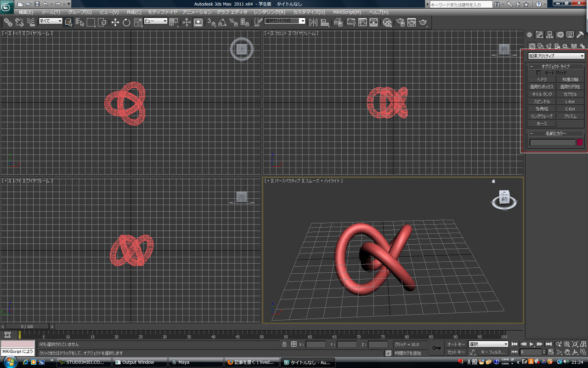Viewport: 588px width, 368px height.
Task: Click the Select and Link chain icon
Action: click(x=8, y=22)
